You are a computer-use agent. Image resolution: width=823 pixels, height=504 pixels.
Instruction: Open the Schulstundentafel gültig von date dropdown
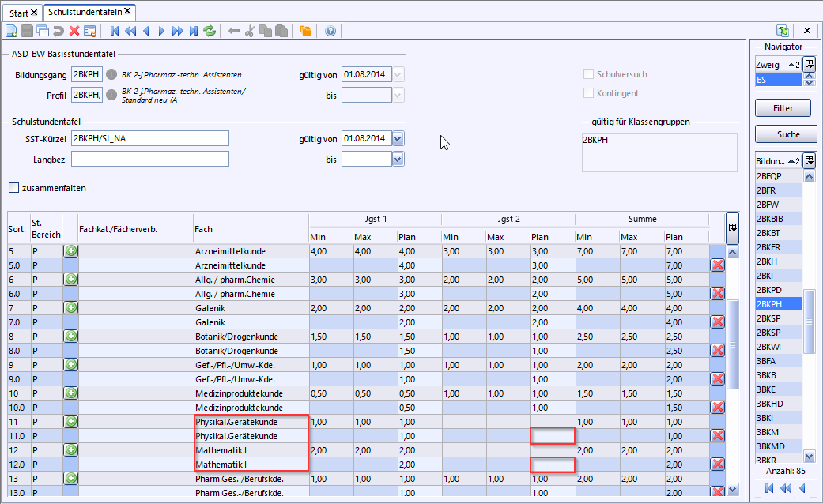coord(398,138)
